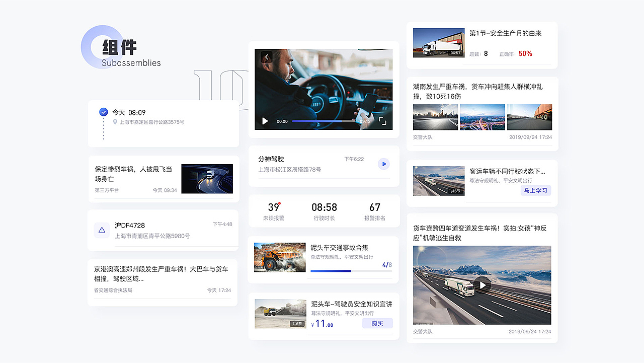
Task: Enter fullscreen on the driver video
Action: point(382,121)
